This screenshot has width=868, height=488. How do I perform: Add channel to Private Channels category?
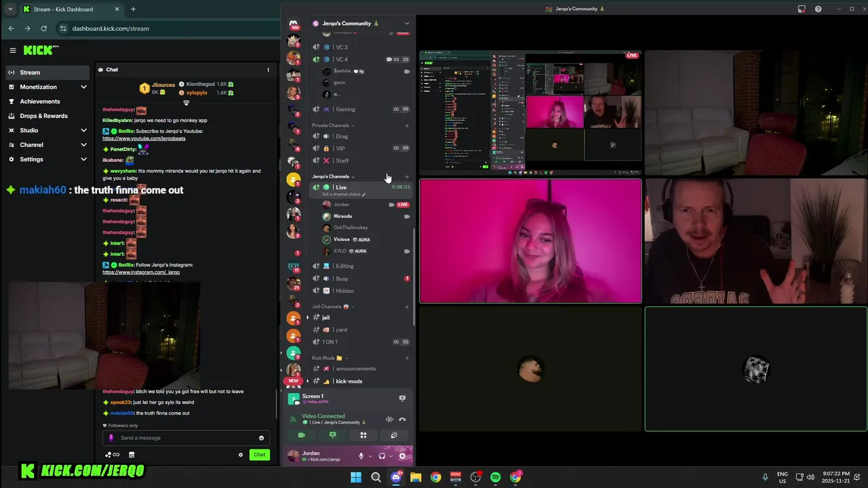407,125
